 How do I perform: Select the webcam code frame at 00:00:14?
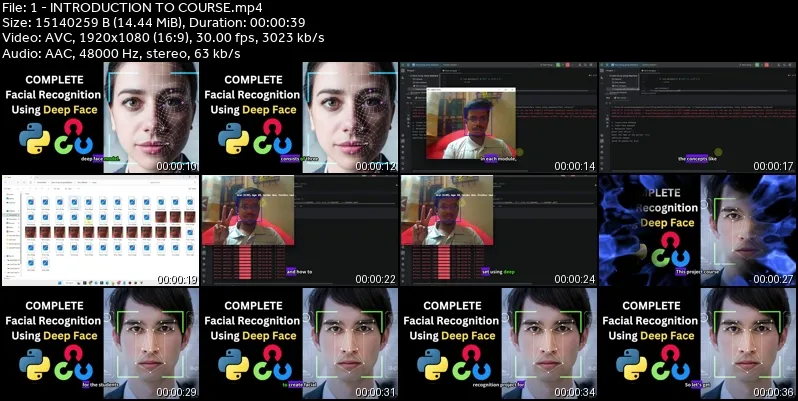tap(498, 117)
